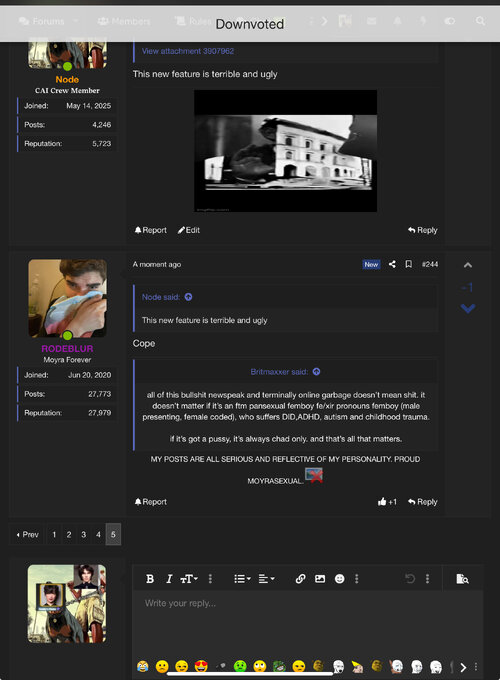Viewport: 500px width, 680px height.
Task: Expand the alignment dropdown
Action: 266,579
